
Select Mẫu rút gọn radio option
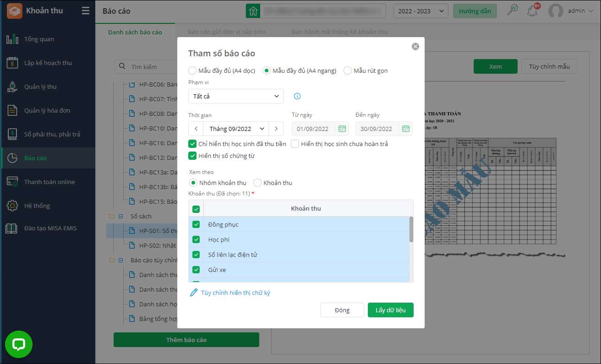(348, 71)
